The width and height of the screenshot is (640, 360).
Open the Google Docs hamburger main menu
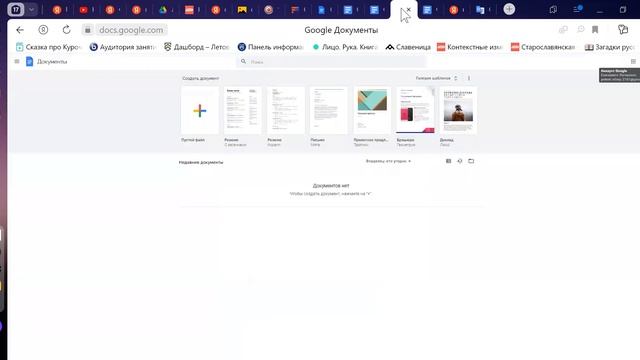pos(17,62)
